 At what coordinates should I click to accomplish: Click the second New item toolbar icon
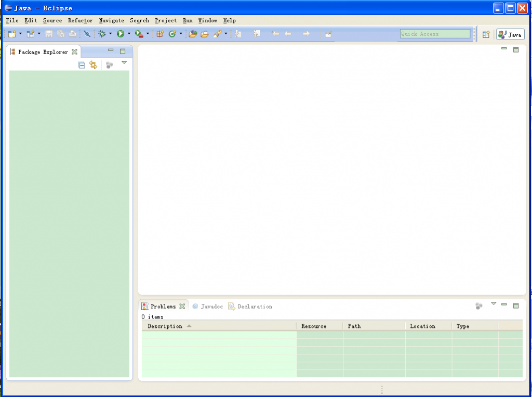[31, 34]
